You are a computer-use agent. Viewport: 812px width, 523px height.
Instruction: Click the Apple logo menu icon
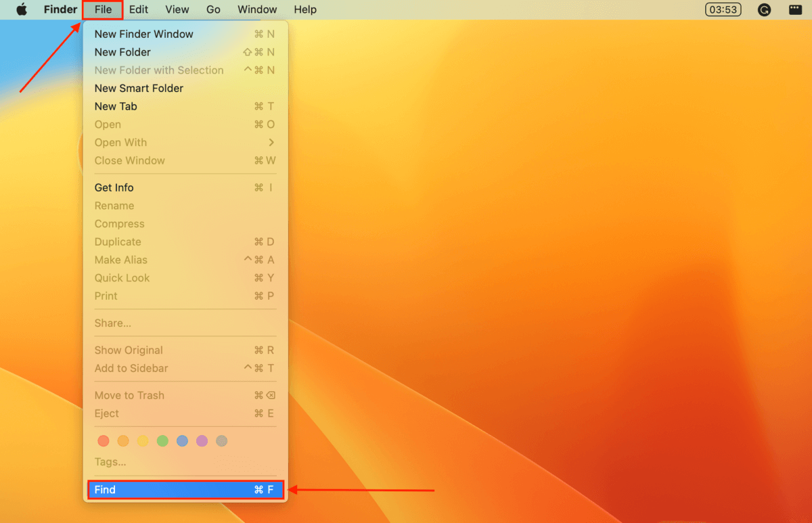coord(22,9)
